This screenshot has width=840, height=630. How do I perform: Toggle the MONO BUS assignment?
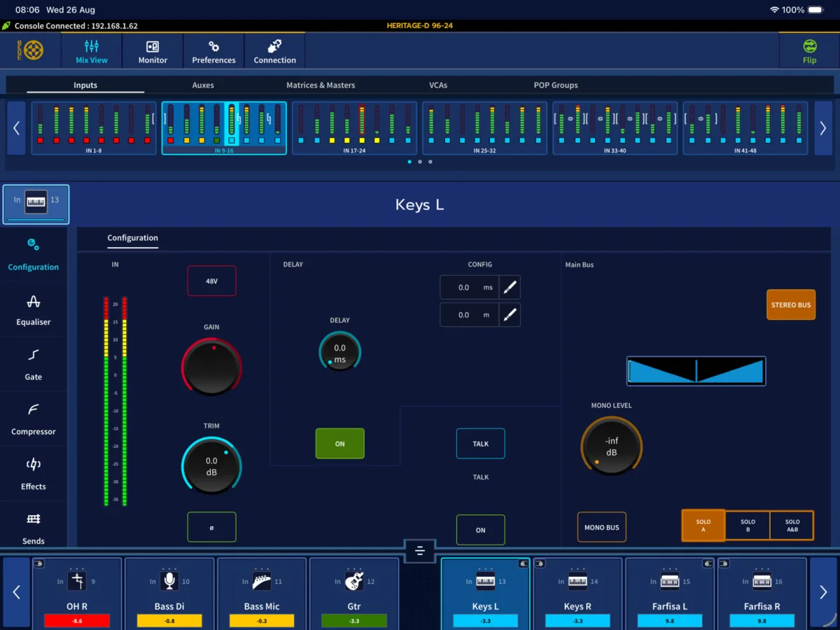click(x=602, y=527)
